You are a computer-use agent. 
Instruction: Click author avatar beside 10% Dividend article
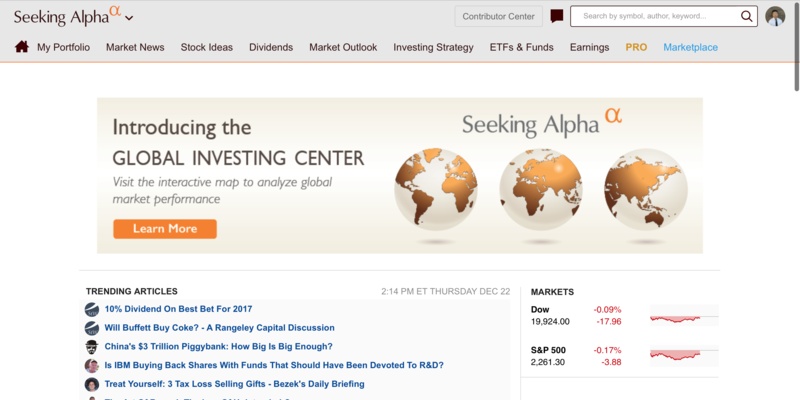(91, 309)
